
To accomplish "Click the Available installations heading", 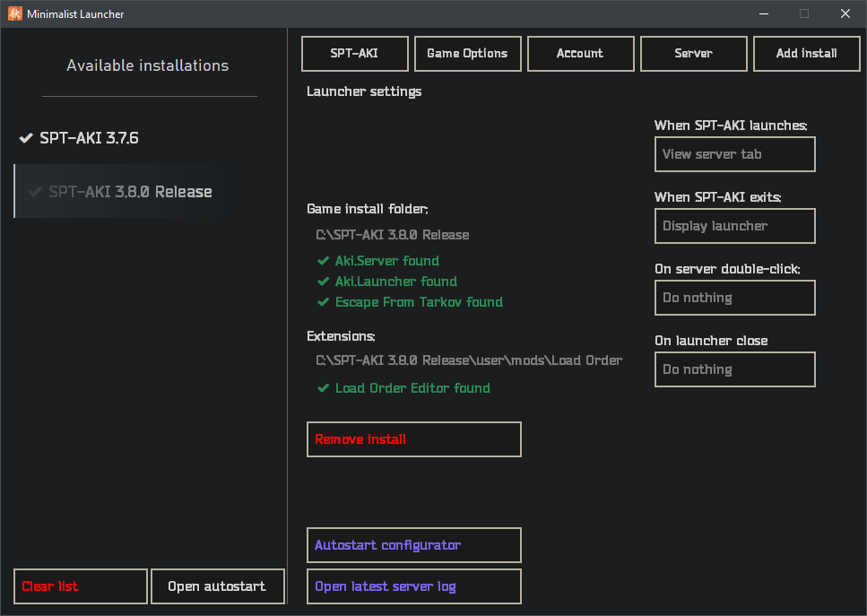I will click(148, 65).
